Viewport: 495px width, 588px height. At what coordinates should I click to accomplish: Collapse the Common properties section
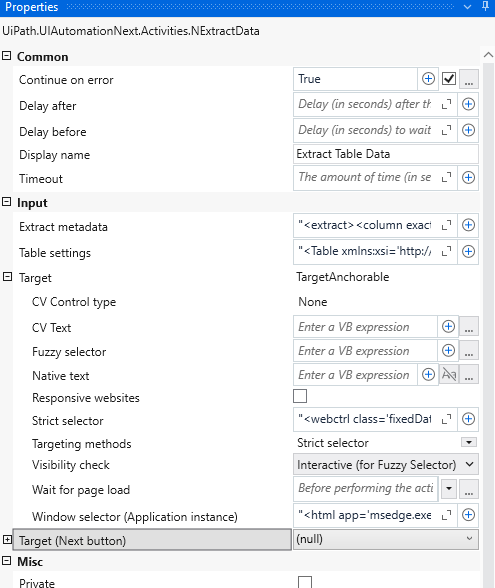click(x=6, y=56)
